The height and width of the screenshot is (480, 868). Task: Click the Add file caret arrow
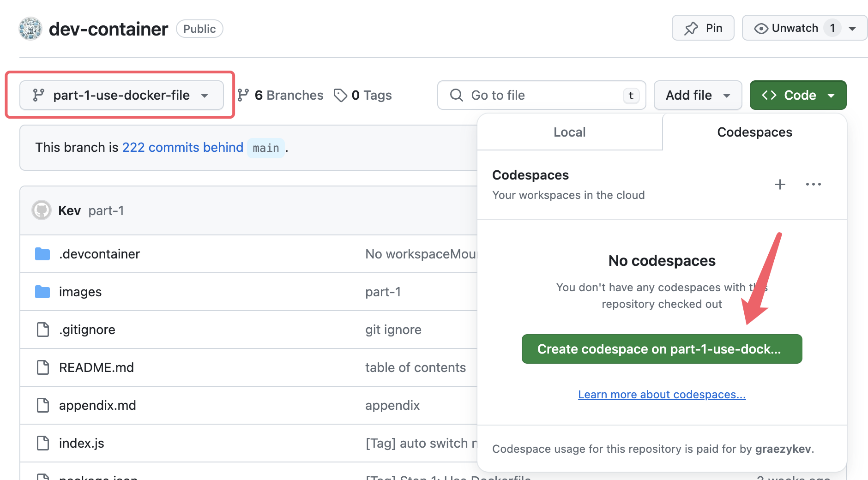(727, 96)
